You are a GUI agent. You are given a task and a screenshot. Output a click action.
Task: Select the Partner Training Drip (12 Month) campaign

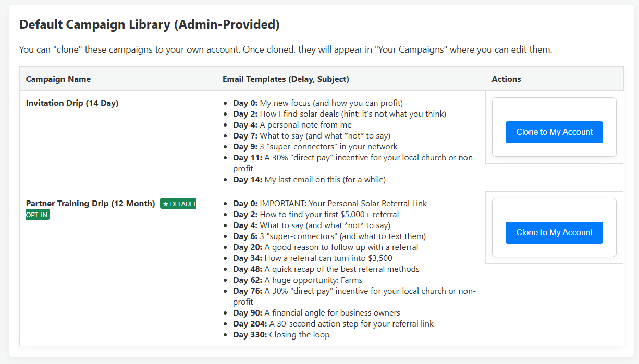click(90, 203)
